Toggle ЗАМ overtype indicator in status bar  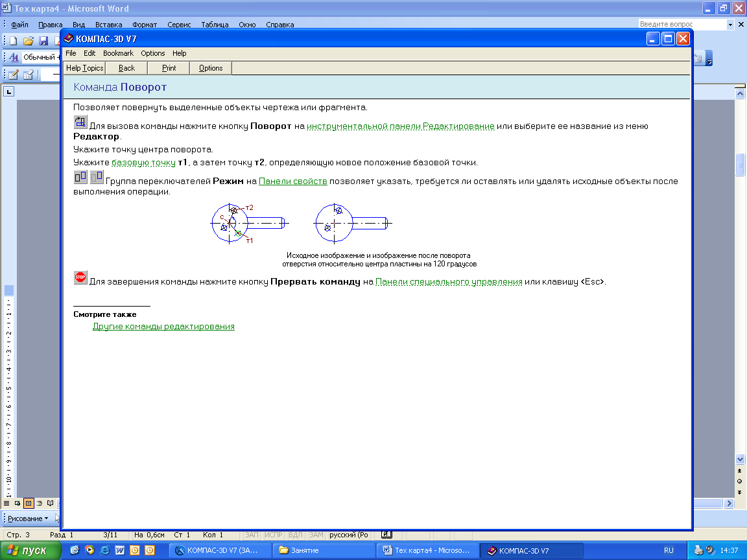[x=316, y=535]
